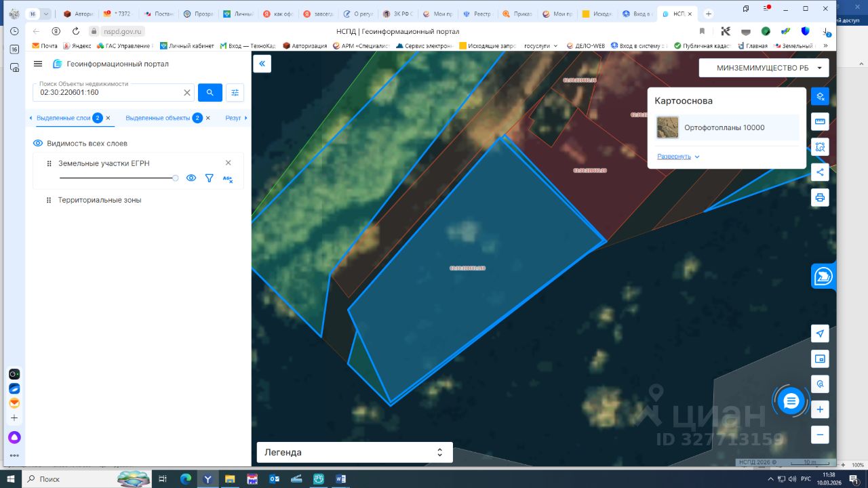
Task: Click the nspd.gov.ru address bar
Action: coord(122,31)
